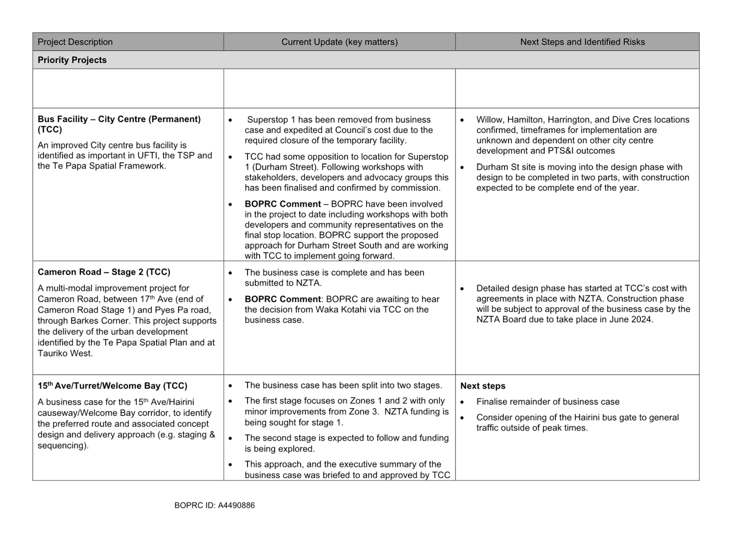Click the 'An improved City centre bus facility' paragraph

125,155
